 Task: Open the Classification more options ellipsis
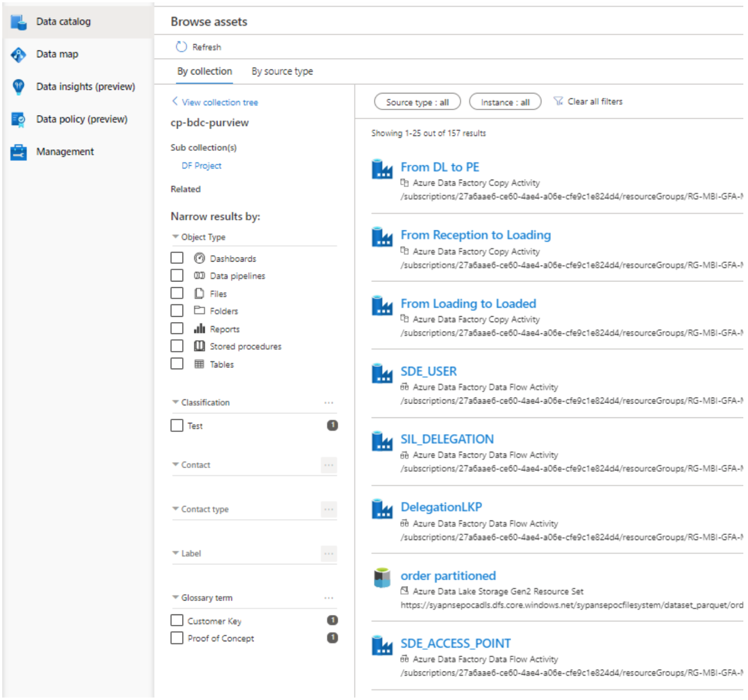pyautogui.click(x=329, y=402)
